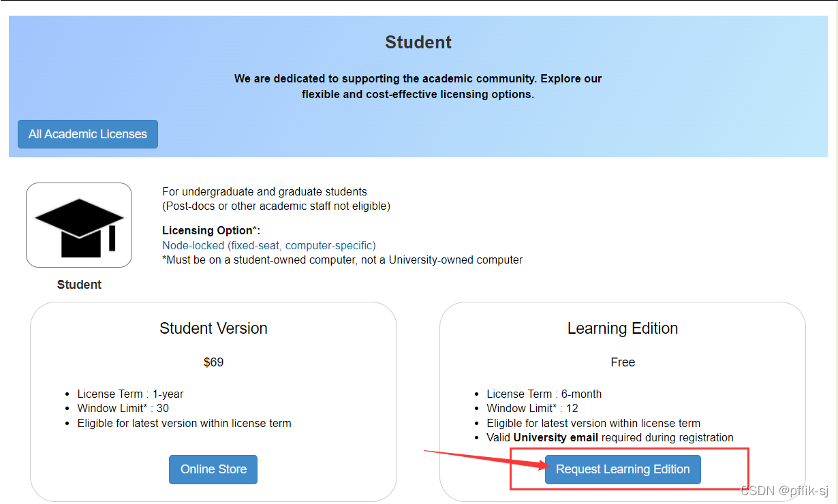Click the graduation cap Student icon
838x504 pixels.
click(79, 225)
